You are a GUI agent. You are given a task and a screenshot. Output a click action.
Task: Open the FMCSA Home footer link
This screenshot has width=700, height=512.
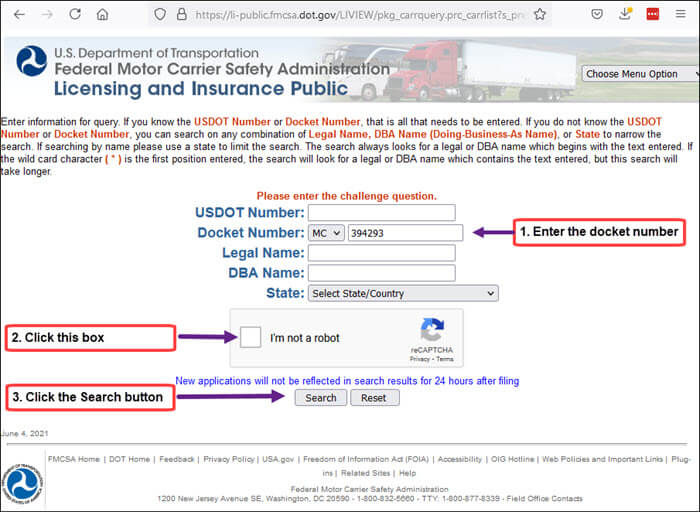(x=74, y=459)
